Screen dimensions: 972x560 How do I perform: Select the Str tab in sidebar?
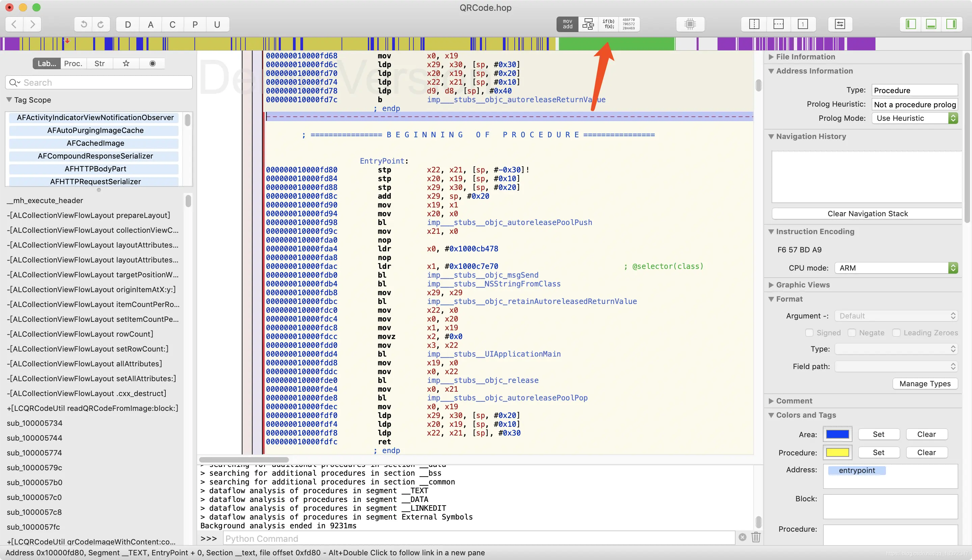99,63
